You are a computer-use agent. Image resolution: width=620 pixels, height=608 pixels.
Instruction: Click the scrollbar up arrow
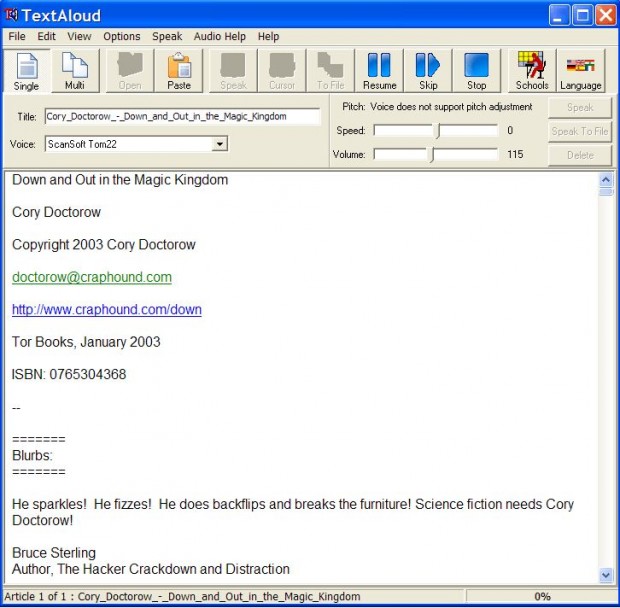(x=606, y=180)
